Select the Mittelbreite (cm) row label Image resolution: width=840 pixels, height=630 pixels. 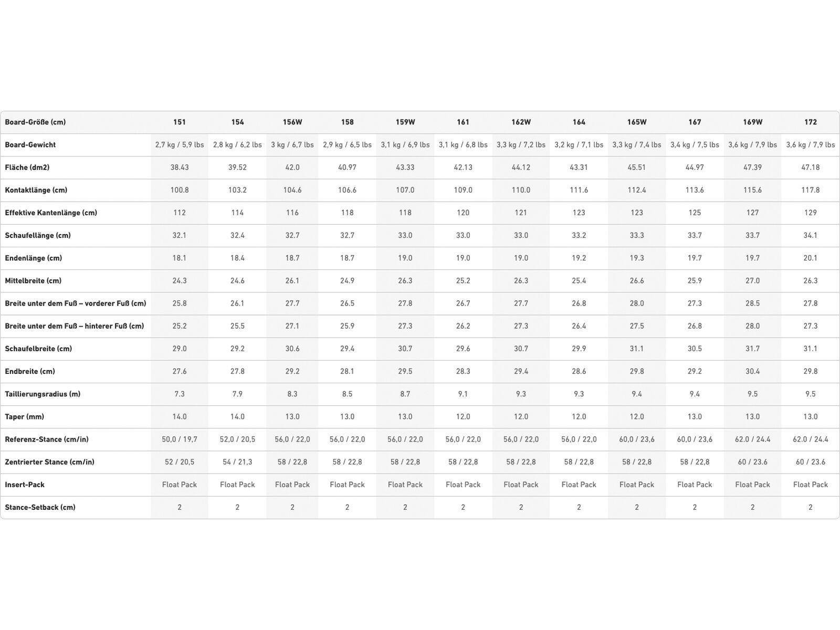tap(33, 281)
